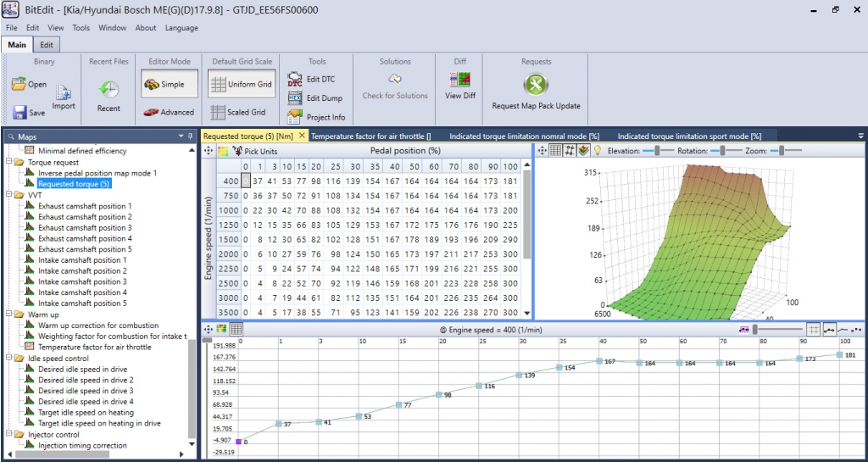Collapse the Idle speed control folder
This screenshot has height=462, width=868.
pyautogui.click(x=8, y=358)
